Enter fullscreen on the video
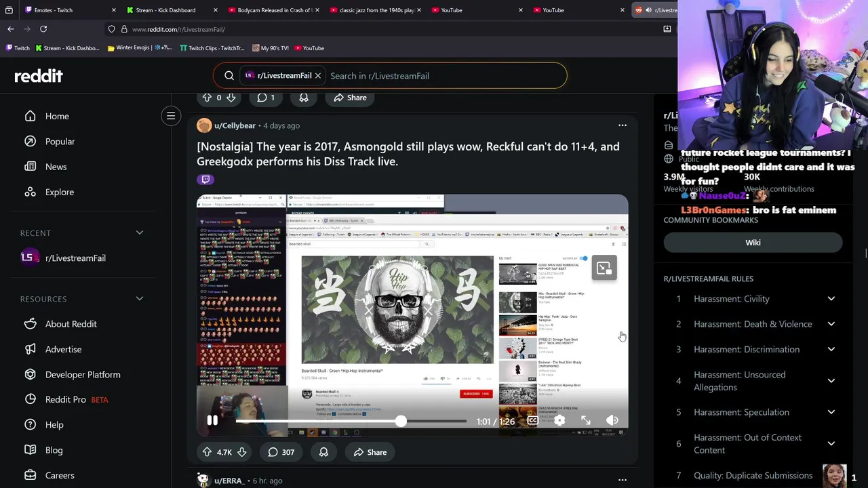The width and height of the screenshot is (868, 488). coord(586,421)
